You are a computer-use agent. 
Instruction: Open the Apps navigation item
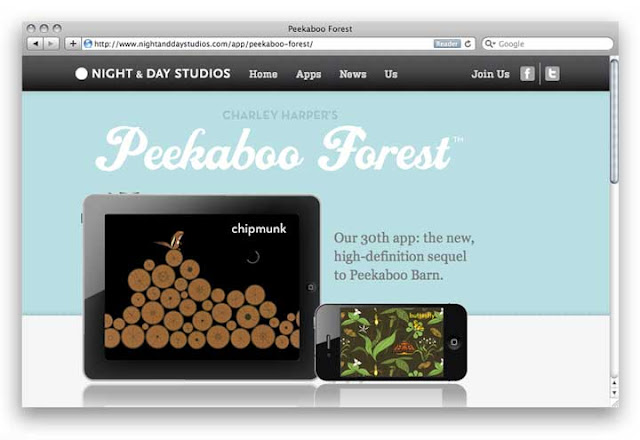tap(308, 74)
